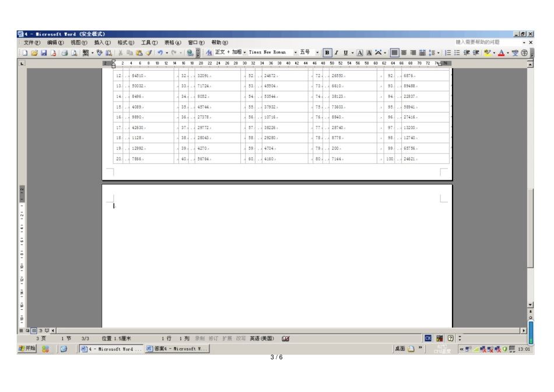Image resolution: width=554 pixels, height=392 pixels.
Task: Toggle Italic formatting
Action: click(x=336, y=52)
